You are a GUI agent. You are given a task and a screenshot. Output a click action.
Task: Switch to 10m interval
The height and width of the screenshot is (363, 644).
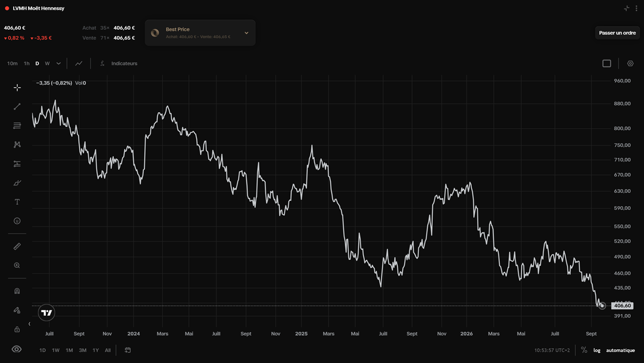click(12, 63)
